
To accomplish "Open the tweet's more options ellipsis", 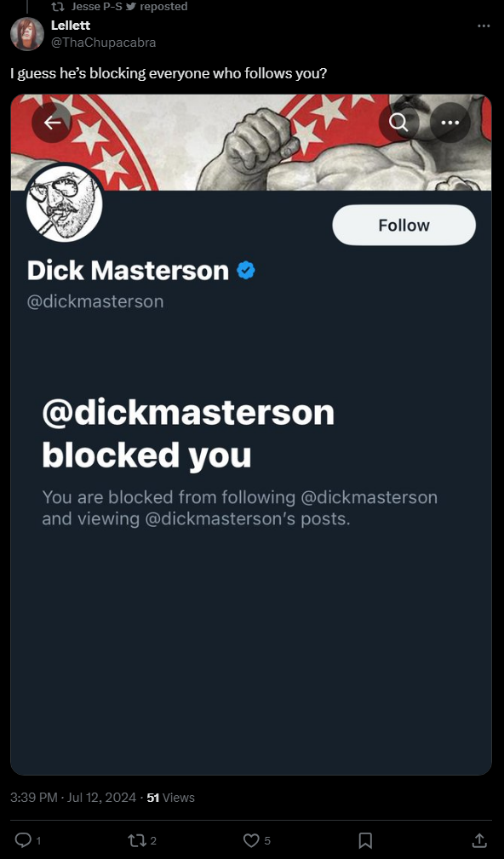I will click(484, 26).
